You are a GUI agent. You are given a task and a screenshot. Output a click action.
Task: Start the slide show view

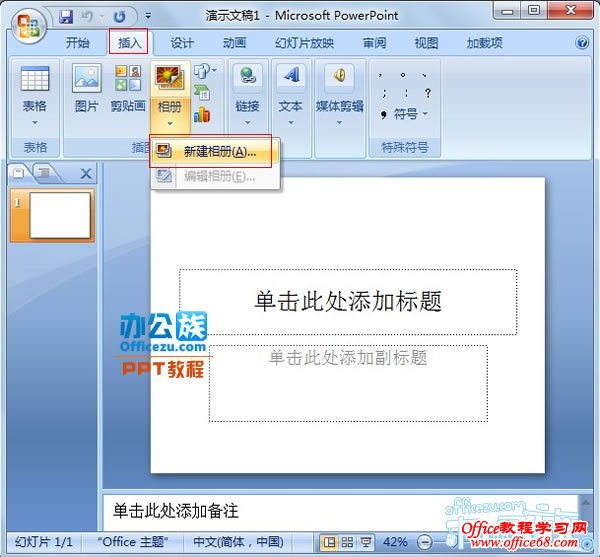366,542
